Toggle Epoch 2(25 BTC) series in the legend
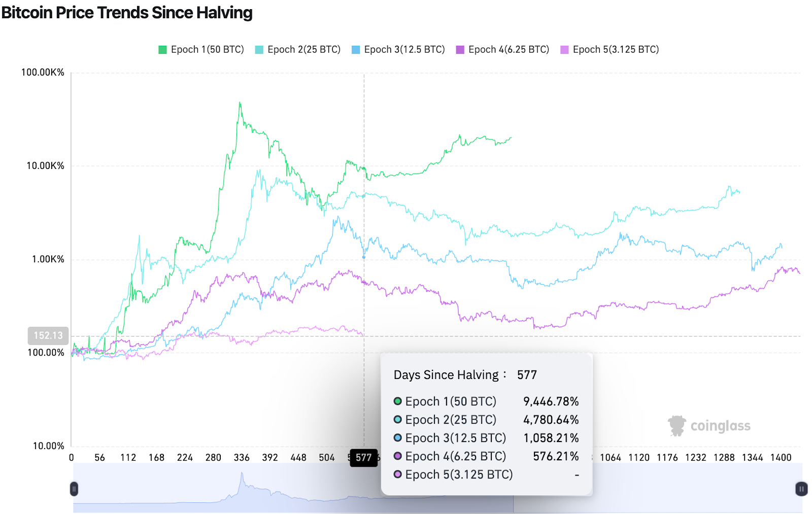The height and width of the screenshot is (514, 812). (298, 49)
